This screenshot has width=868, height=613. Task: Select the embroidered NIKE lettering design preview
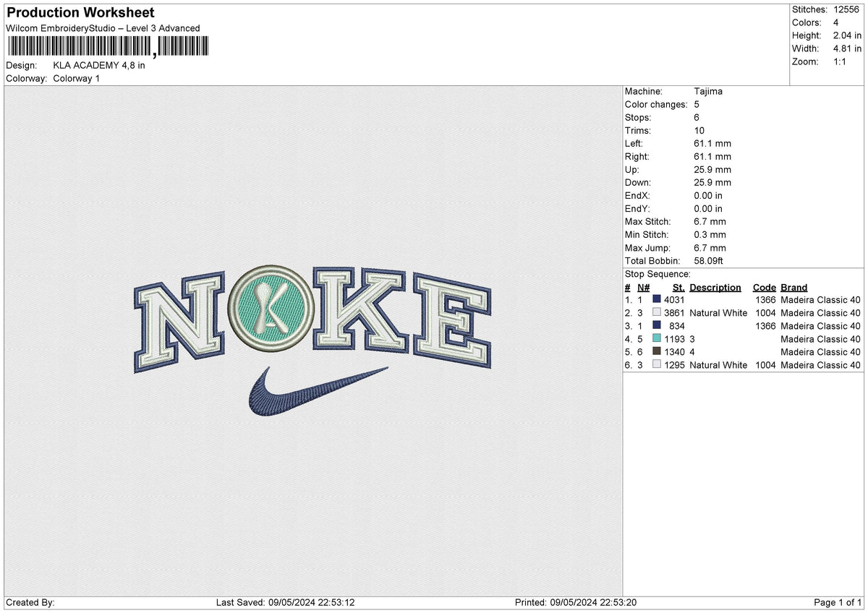tap(313, 321)
